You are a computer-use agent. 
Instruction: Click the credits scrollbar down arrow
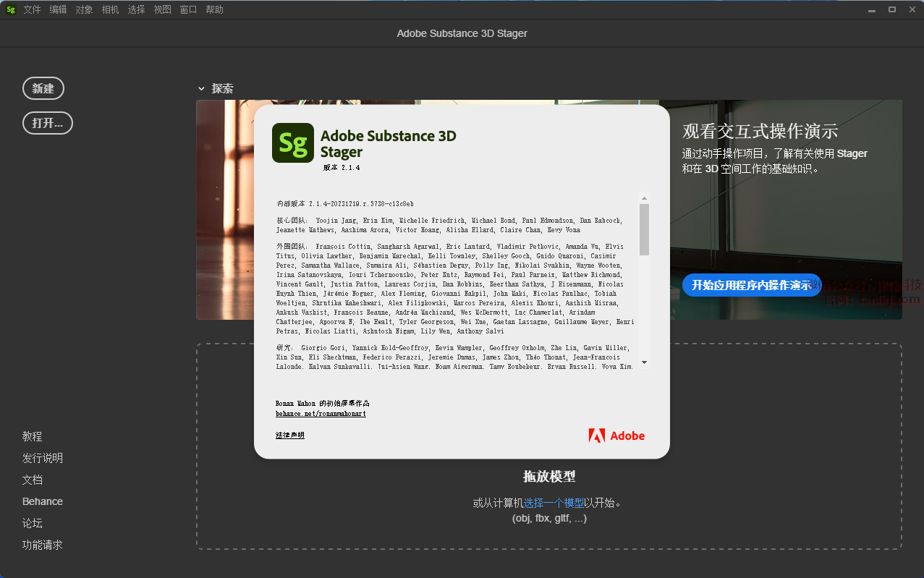coord(644,362)
